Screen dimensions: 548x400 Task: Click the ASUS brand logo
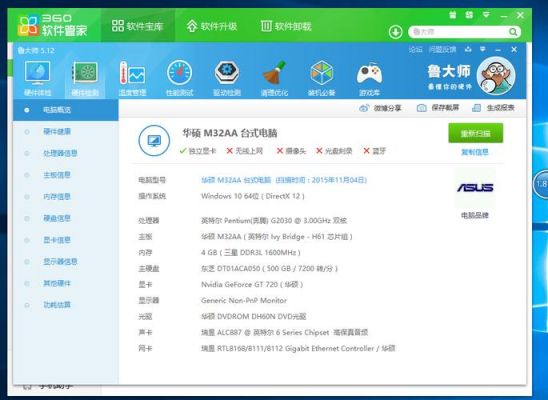(x=475, y=188)
